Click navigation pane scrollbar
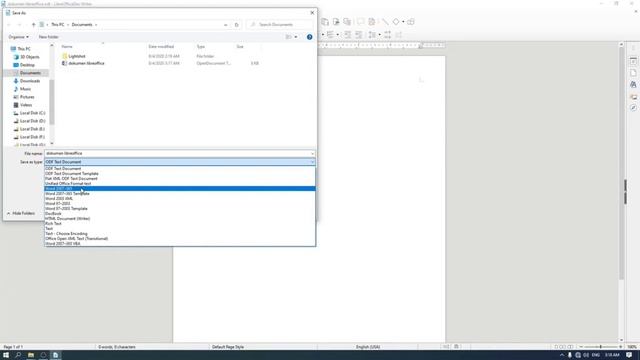 coord(52,102)
